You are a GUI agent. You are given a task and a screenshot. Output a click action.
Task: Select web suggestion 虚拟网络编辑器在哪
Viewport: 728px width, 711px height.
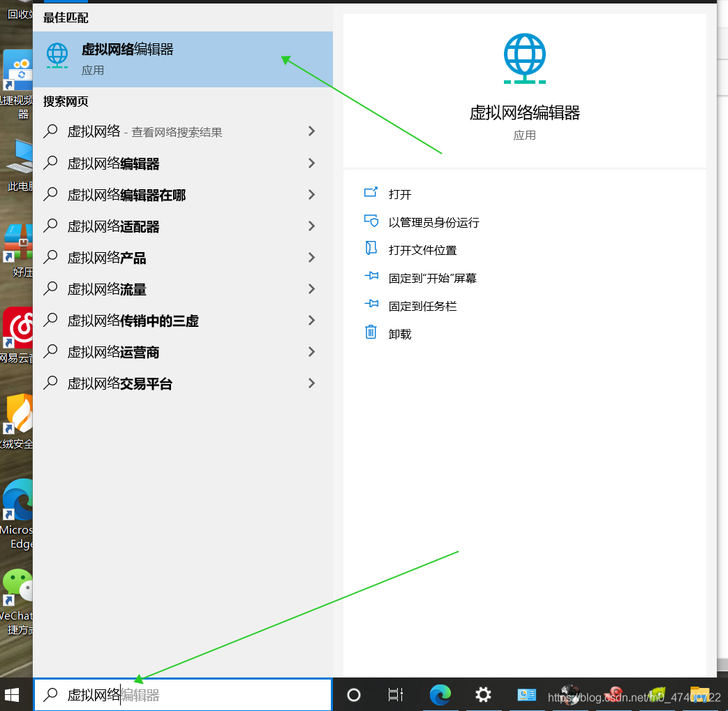(182, 195)
